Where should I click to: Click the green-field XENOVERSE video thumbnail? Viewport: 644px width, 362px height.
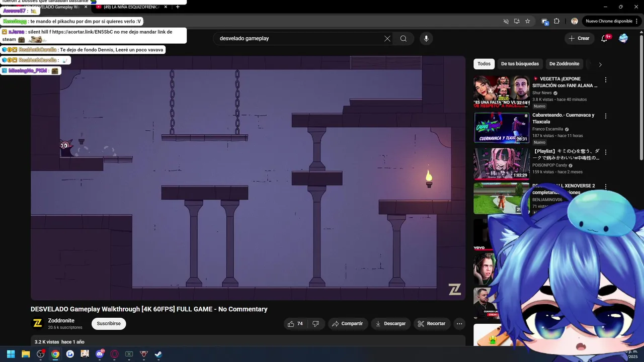501,199
